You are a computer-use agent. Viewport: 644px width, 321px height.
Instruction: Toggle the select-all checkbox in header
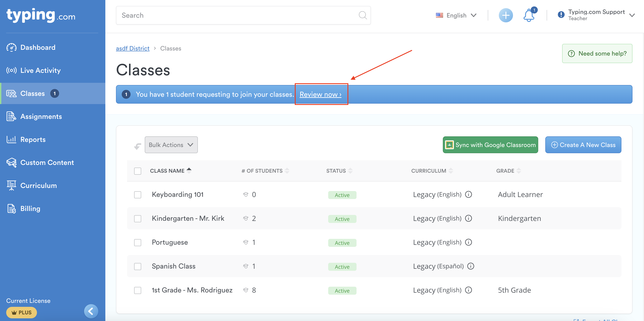coord(137,171)
